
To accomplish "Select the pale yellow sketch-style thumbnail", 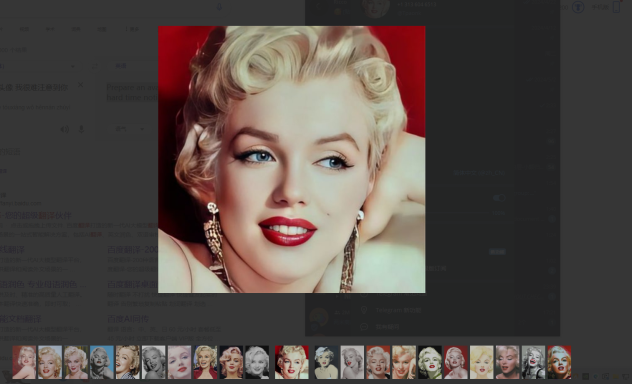I will point(481,362).
